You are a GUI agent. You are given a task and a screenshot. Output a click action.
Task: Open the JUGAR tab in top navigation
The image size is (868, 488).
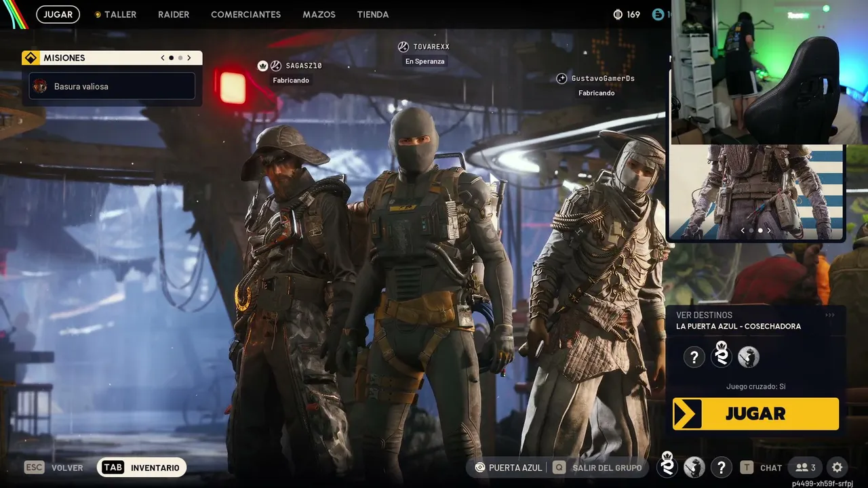(x=58, y=14)
